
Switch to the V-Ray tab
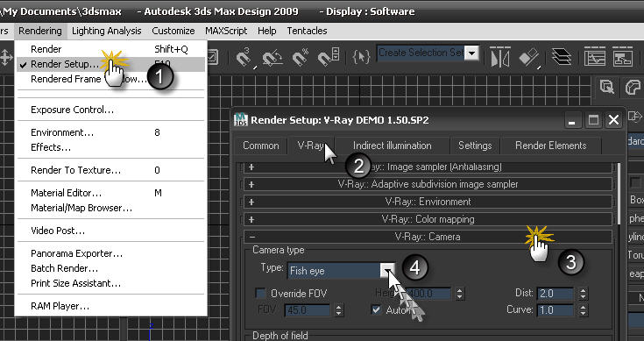311,146
